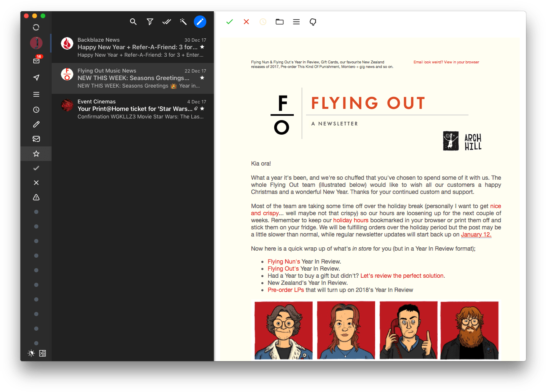546x392 pixels.
Task: Click the mark all done double-check icon
Action: pyautogui.click(x=167, y=22)
